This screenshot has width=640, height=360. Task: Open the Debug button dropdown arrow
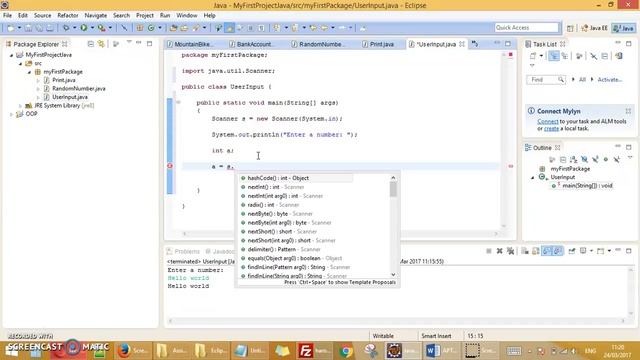[x=74, y=28]
